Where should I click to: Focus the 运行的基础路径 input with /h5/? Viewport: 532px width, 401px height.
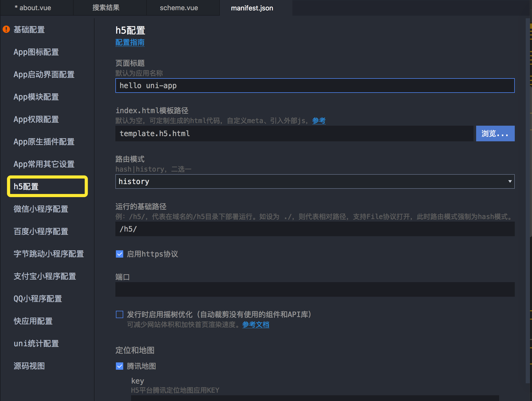(x=315, y=229)
